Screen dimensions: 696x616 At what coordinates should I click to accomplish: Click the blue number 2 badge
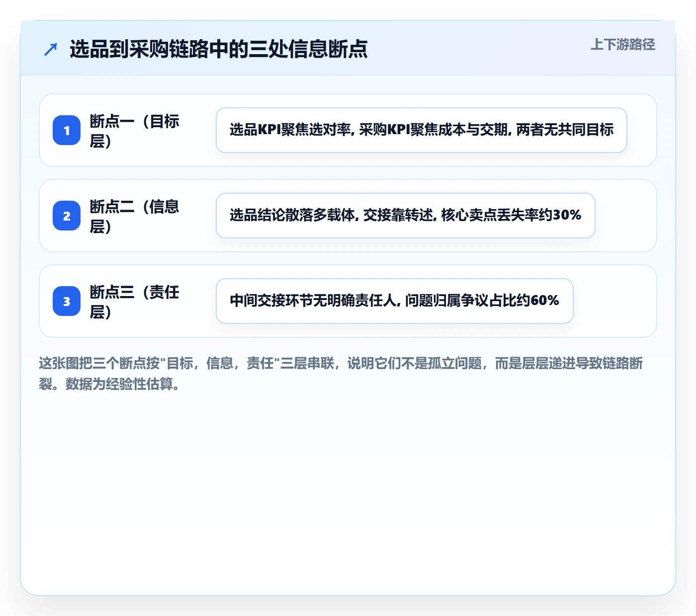(x=67, y=216)
